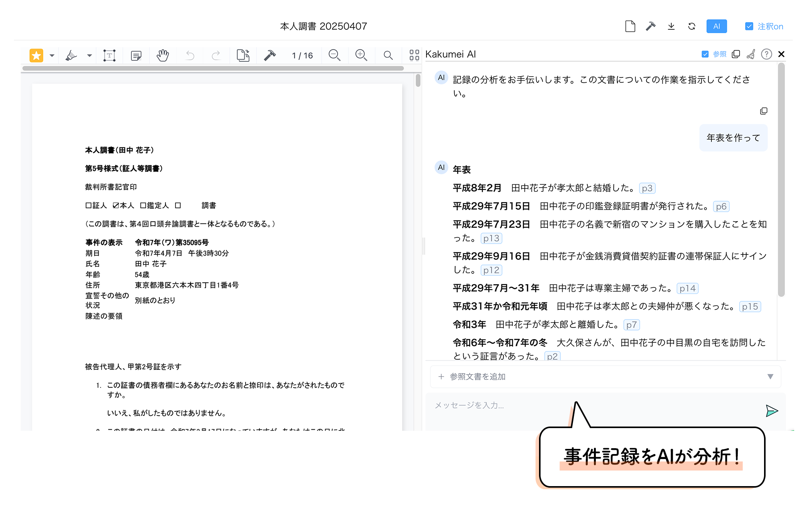The image size is (812, 507).
Task: Click the yellow star bookmark icon
Action: tap(36, 56)
